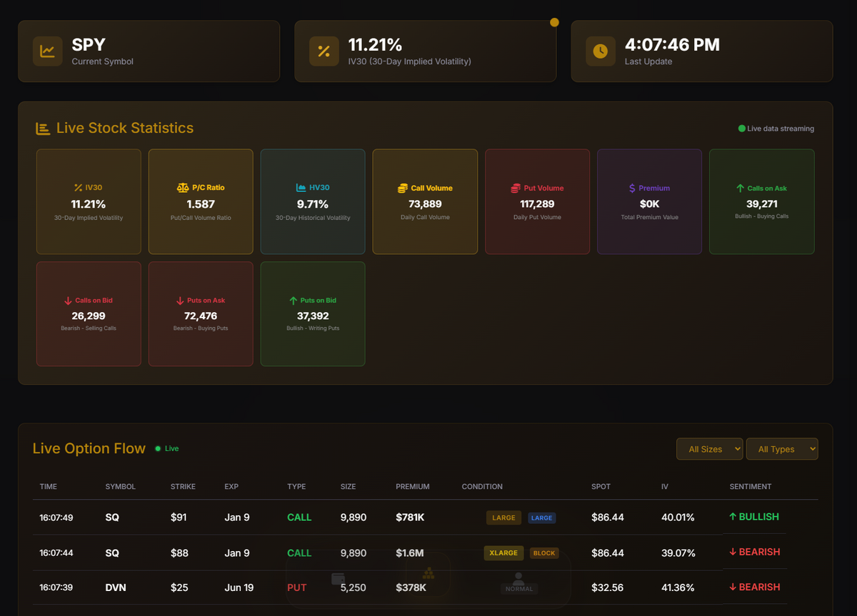
Task: Click the 4:07:46 PM last update time
Action: [x=672, y=45]
